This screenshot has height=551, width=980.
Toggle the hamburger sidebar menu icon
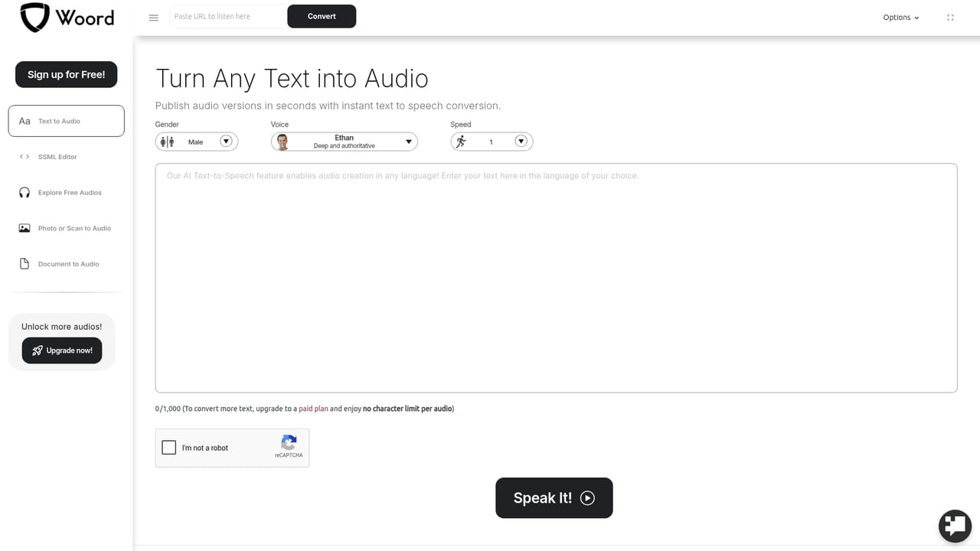point(153,18)
